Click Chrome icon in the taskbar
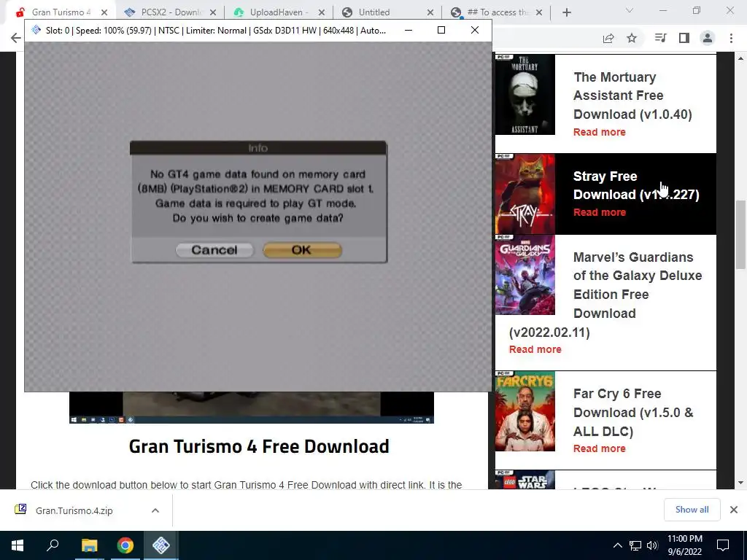Viewport: 747px width, 560px height. tap(125, 545)
